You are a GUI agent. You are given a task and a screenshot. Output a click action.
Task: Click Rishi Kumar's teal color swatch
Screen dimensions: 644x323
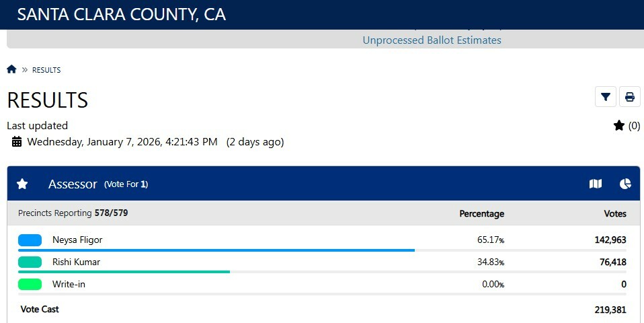(30, 262)
